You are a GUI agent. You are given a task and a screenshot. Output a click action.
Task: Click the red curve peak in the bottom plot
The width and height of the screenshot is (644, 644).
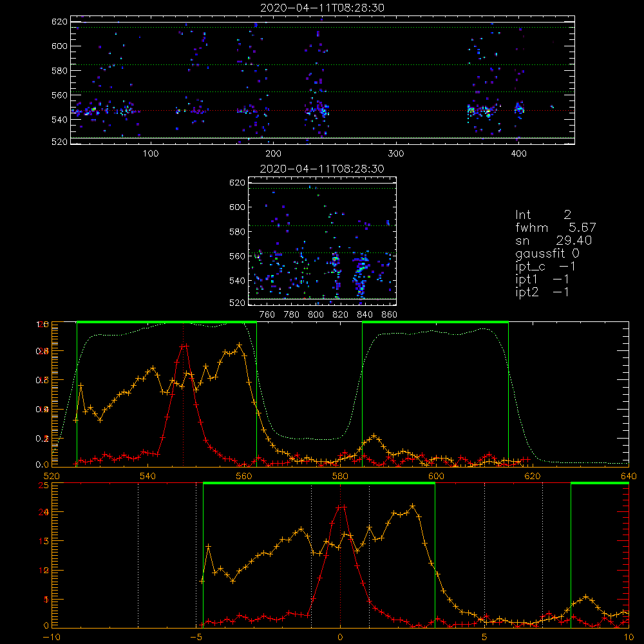(x=341, y=507)
